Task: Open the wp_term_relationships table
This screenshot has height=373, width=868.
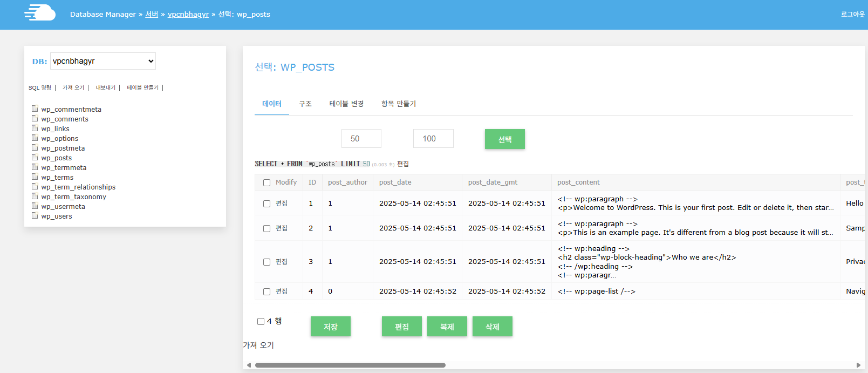Action: click(x=78, y=187)
